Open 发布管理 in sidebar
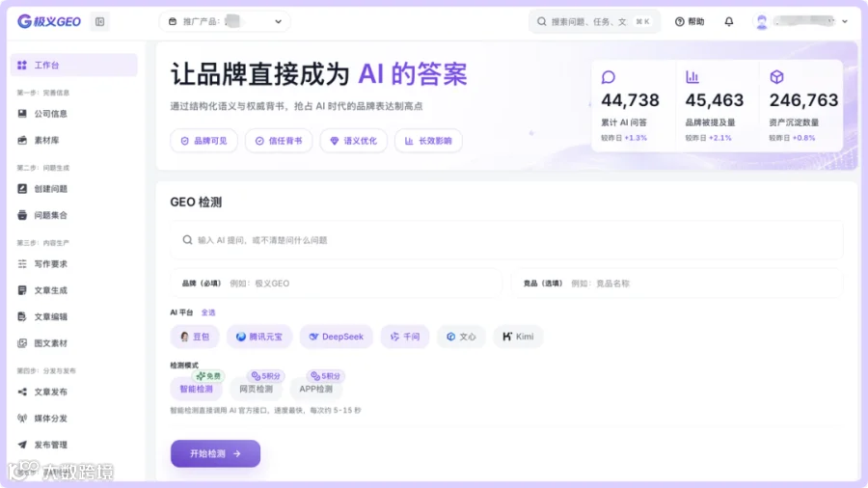Image resolution: width=868 pixels, height=488 pixels. pos(74,445)
